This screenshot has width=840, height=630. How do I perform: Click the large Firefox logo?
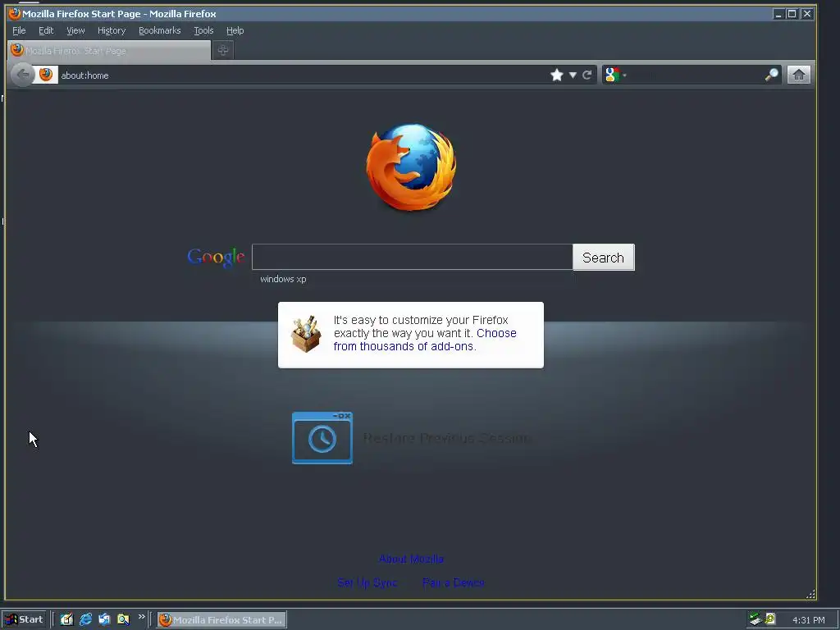[412, 167]
